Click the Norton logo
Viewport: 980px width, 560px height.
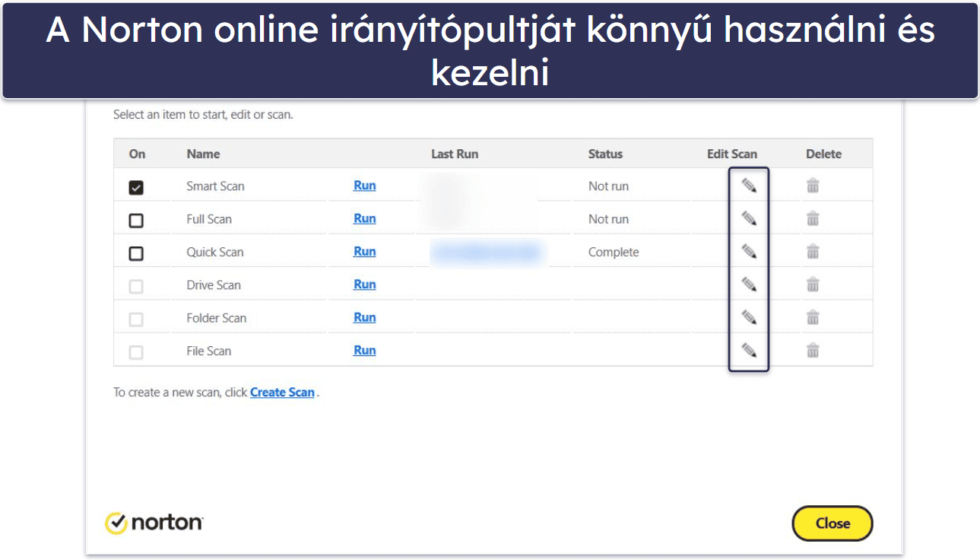pos(154,523)
